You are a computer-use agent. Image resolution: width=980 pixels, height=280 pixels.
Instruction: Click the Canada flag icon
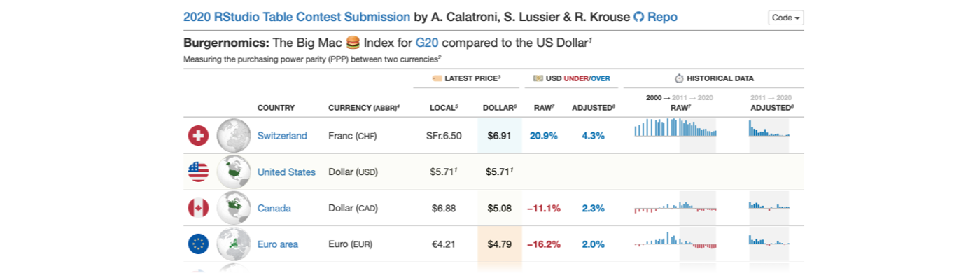pos(199,208)
